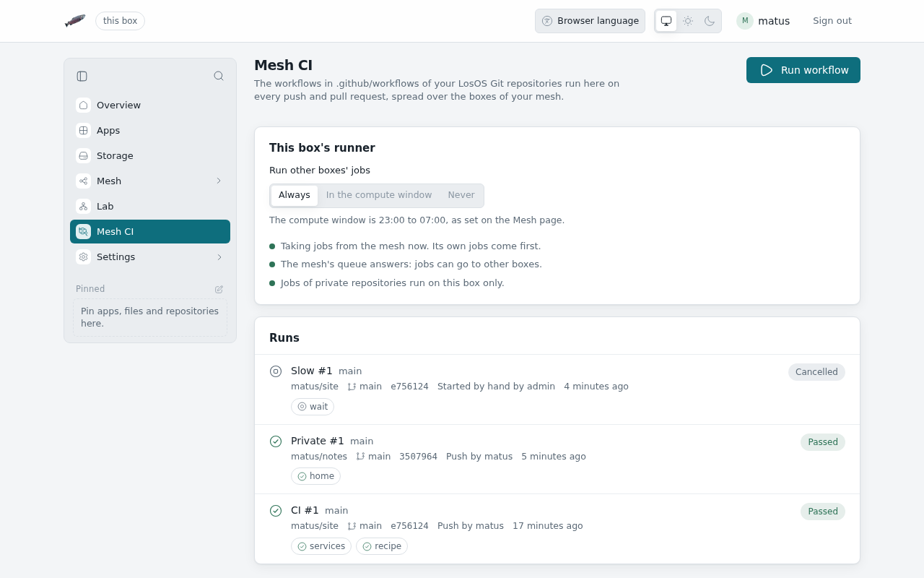924x578 pixels.
Task: Click the this box badge
Action: (120, 21)
